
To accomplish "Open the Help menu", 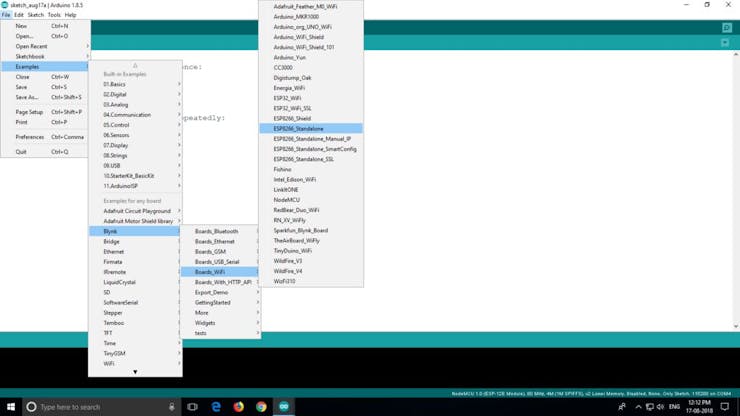I will tap(70, 15).
